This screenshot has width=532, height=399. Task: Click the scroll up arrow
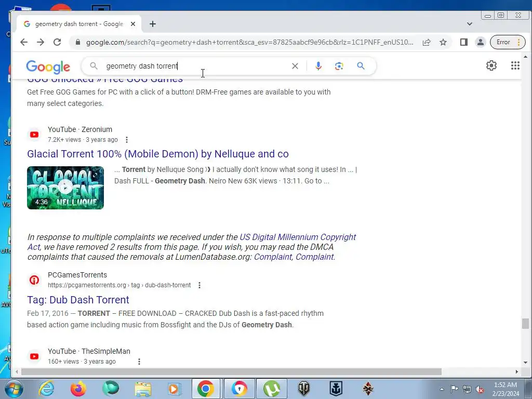tap(525, 57)
